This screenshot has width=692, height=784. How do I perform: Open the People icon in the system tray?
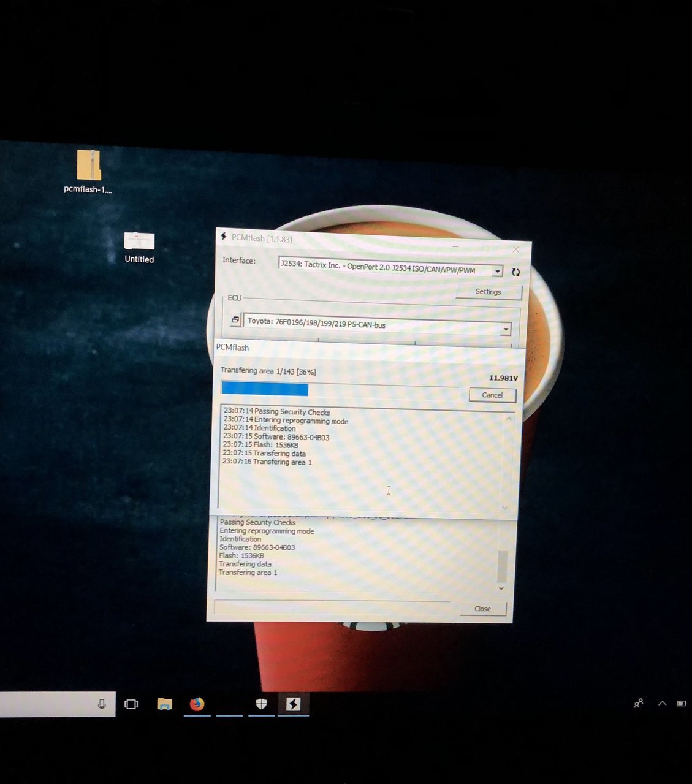tap(638, 704)
